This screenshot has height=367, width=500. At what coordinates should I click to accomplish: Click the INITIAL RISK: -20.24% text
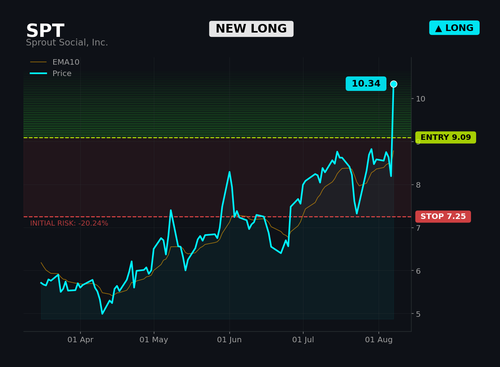[69, 223]
